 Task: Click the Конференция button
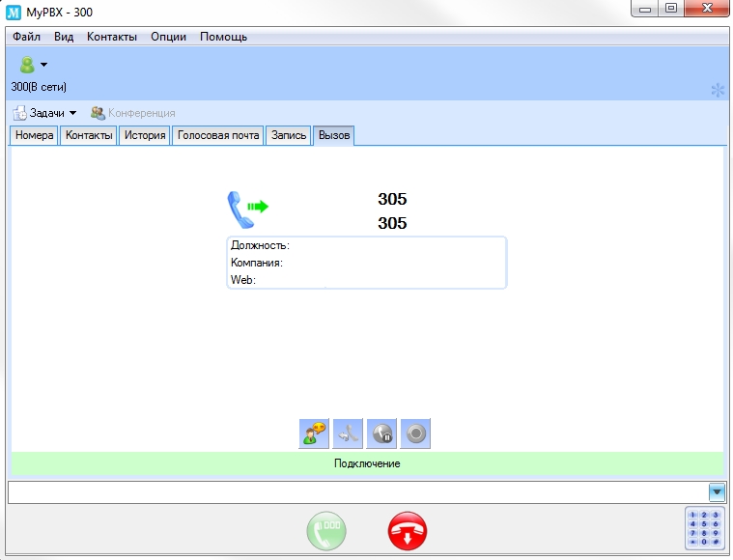click(133, 113)
